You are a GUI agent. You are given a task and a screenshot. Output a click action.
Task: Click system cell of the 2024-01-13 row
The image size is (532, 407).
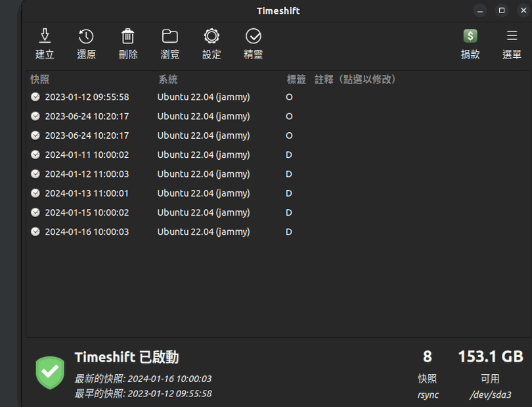coord(204,193)
